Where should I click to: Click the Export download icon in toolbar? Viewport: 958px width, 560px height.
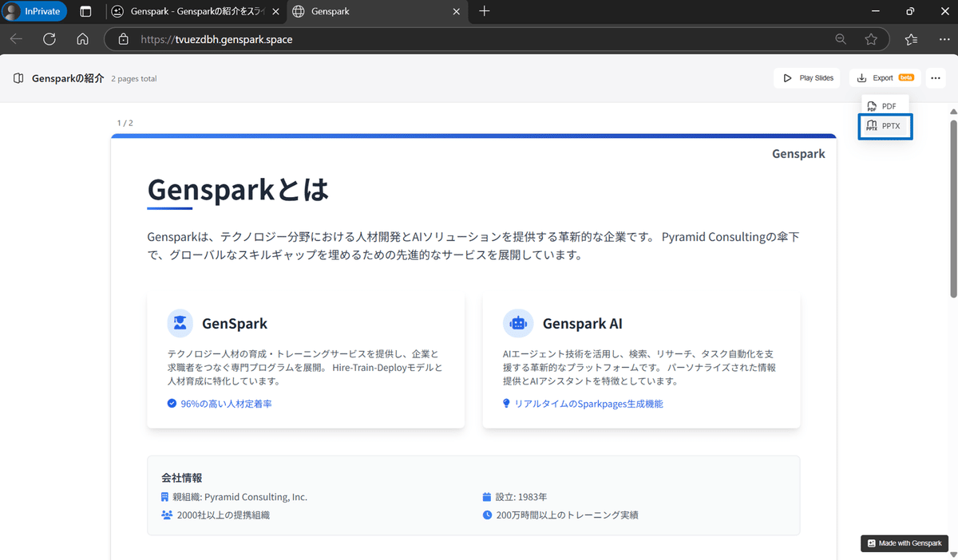pos(861,77)
